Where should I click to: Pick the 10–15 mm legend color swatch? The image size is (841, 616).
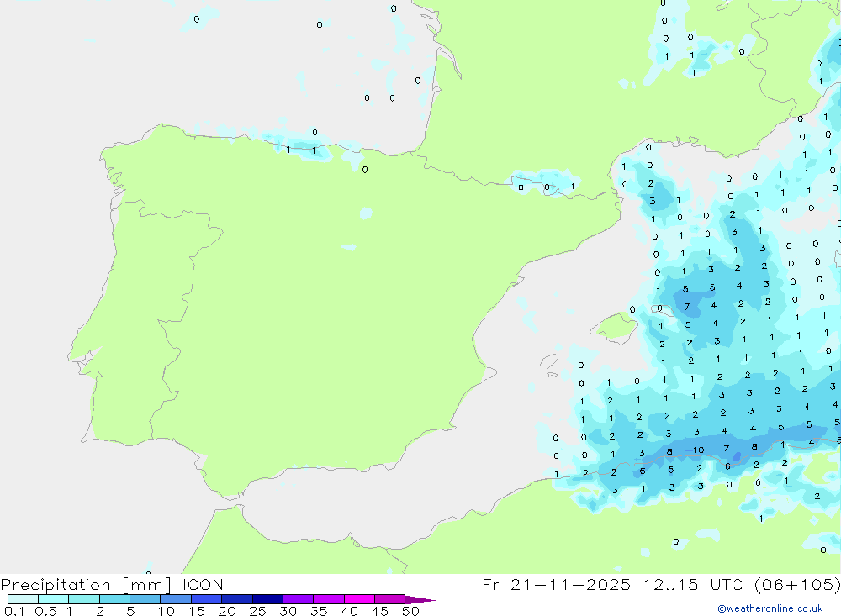[x=176, y=599]
